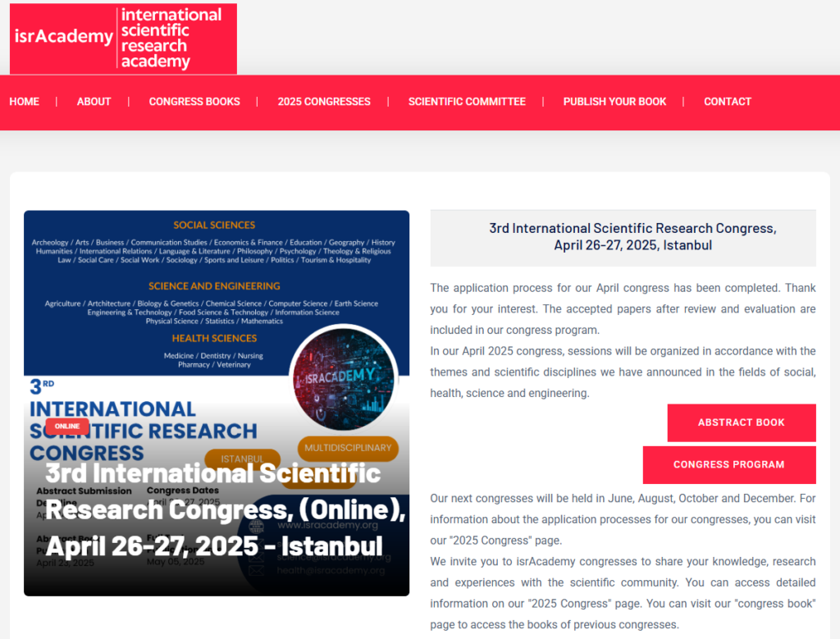Screen dimensions: 840x639
Task: Click the SOCIAL SCIENCES heading on poster
Action: [214, 225]
